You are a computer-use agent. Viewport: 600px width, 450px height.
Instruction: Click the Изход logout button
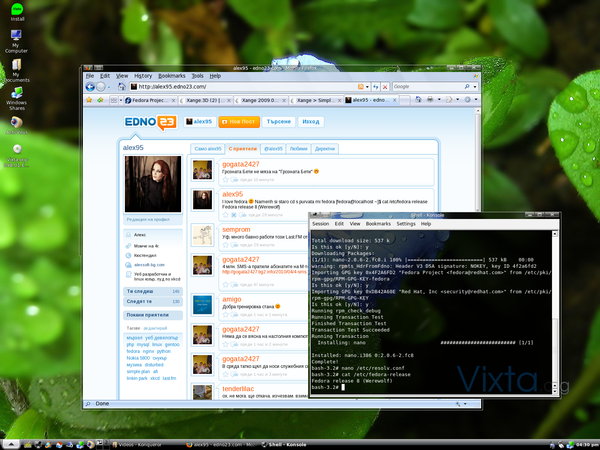click(311, 122)
